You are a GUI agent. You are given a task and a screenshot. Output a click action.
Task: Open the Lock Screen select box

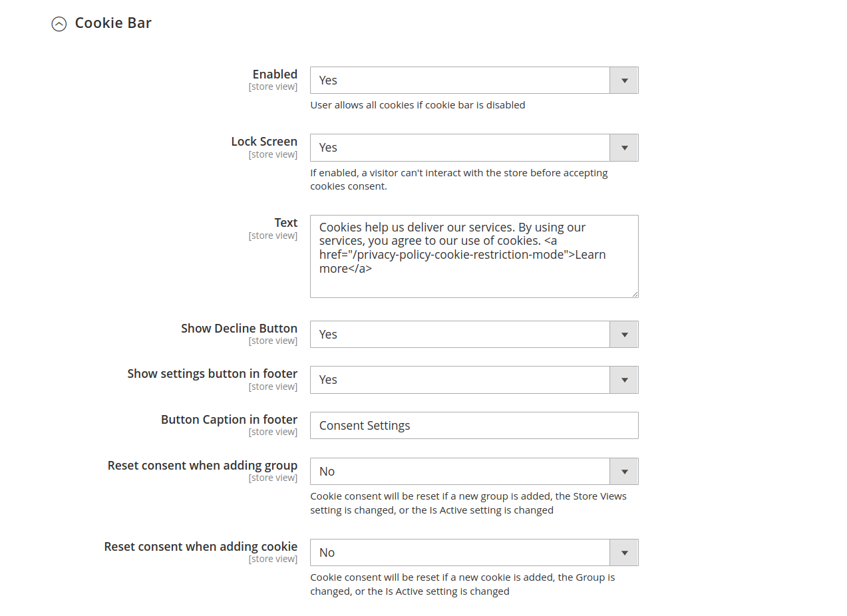click(460, 148)
